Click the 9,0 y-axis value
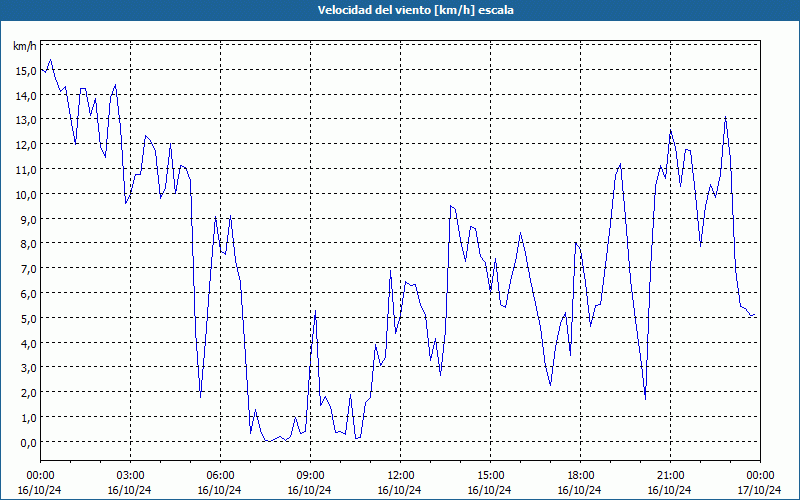The width and height of the screenshot is (800, 500). [x=29, y=219]
